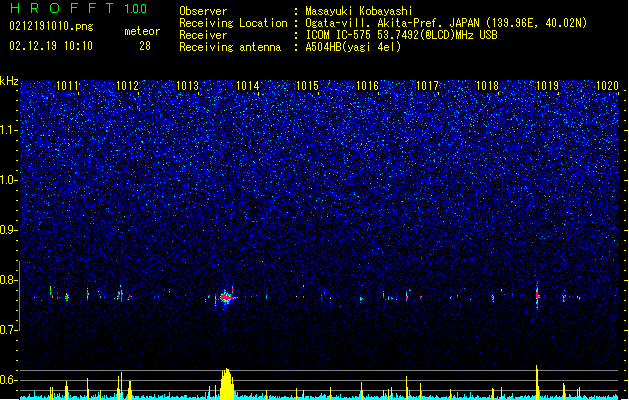Click the meteor count value 28
Image resolution: width=629 pixels, height=400 pixels.
145,46
